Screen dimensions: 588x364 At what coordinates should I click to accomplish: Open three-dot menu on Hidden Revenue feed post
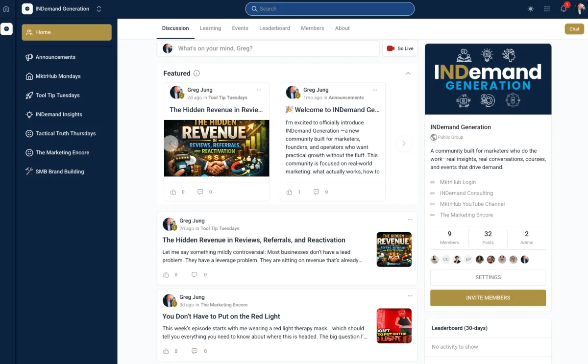pyautogui.click(x=410, y=219)
